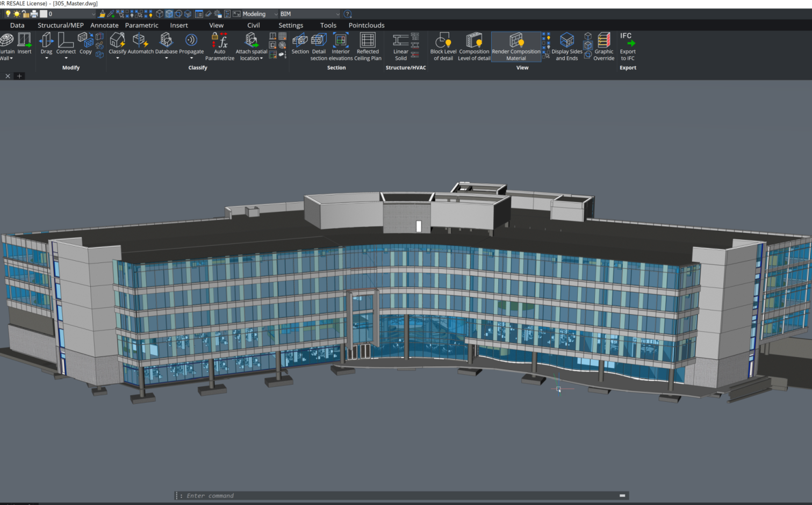The height and width of the screenshot is (505, 812).
Task: Switch to the Structural/MEP tab
Action: [61, 25]
